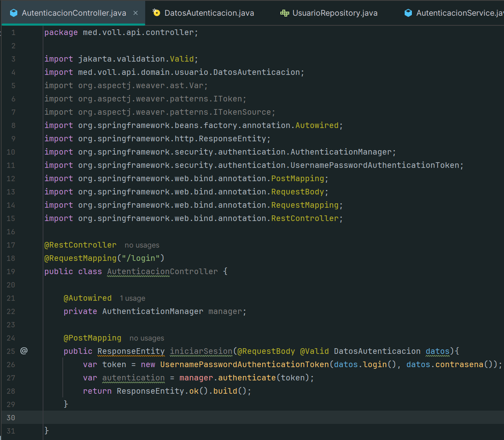The image size is (504, 440).
Task: Click the variable name autentication on line 27
Action: tap(134, 378)
